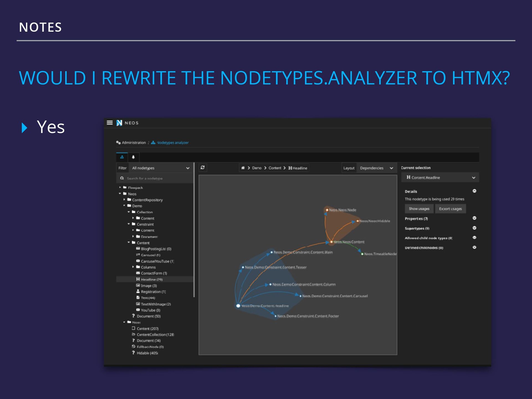Select Document (50) nodetype

pyautogui.click(x=147, y=316)
